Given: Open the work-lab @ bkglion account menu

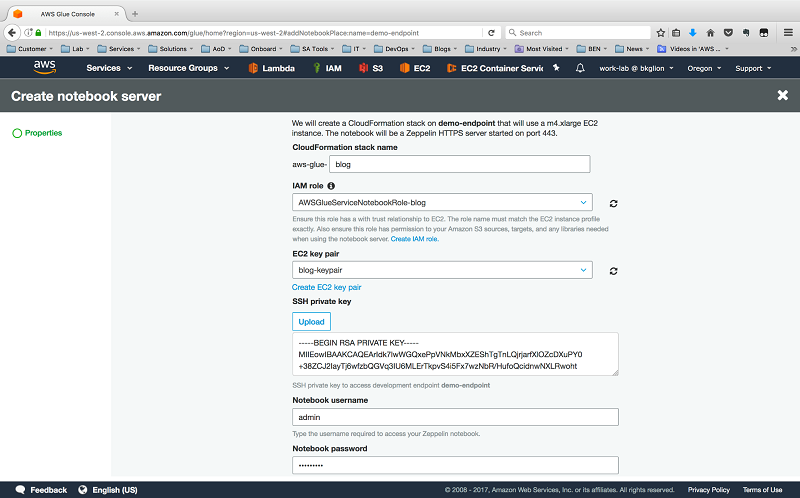Looking at the screenshot, I should [636, 68].
